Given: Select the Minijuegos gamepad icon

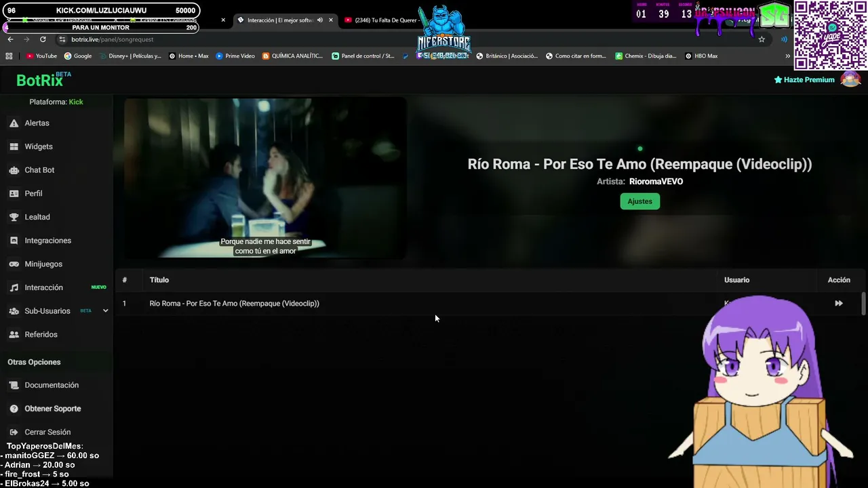Looking at the screenshot, I should pos(14,264).
